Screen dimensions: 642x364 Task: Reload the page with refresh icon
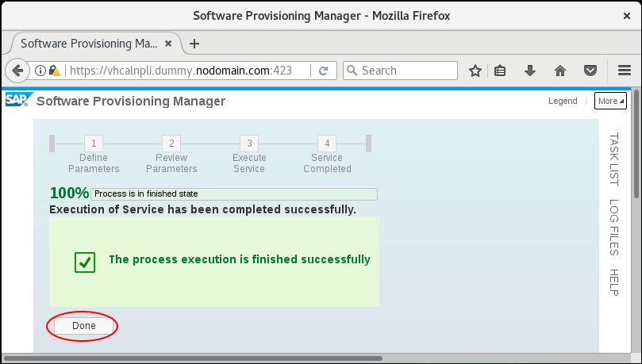[324, 71]
